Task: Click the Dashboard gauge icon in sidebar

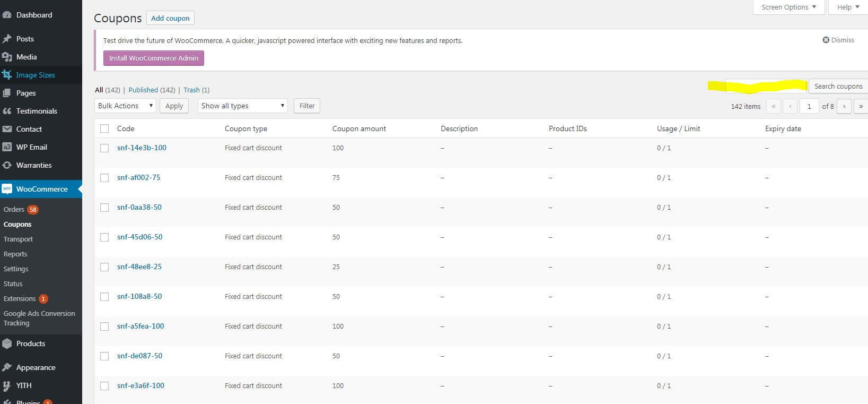Action: 7,15
